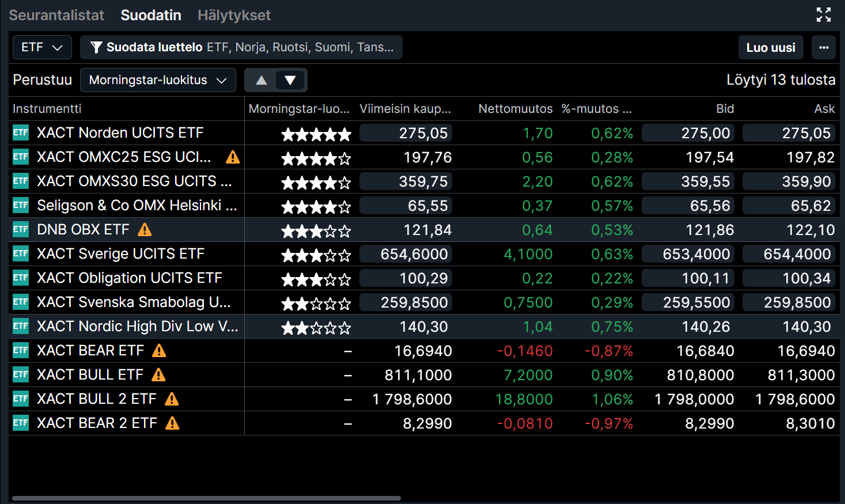Click Löytyi 13 tulosta result count
845x504 pixels.
pyautogui.click(x=780, y=79)
